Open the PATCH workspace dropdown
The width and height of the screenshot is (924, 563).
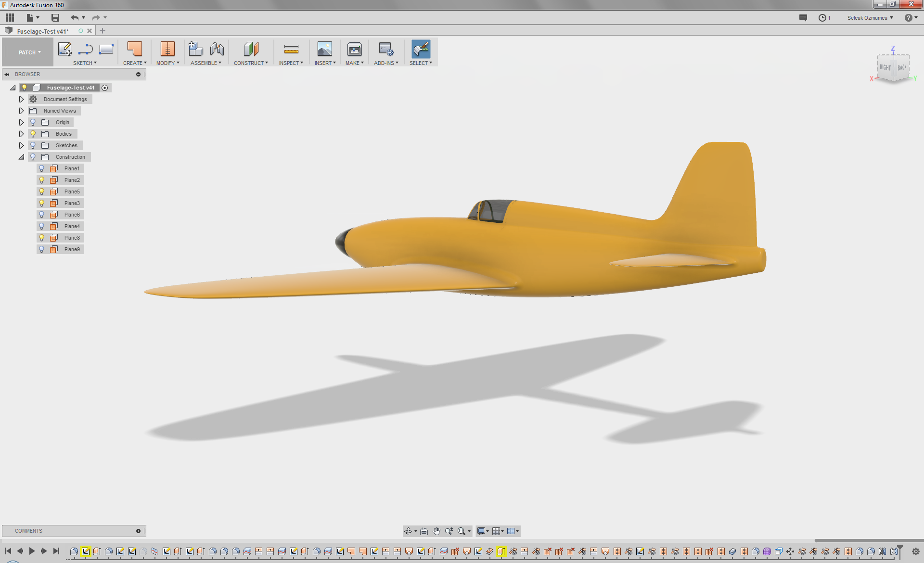pyautogui.click(x=29, y=52)
